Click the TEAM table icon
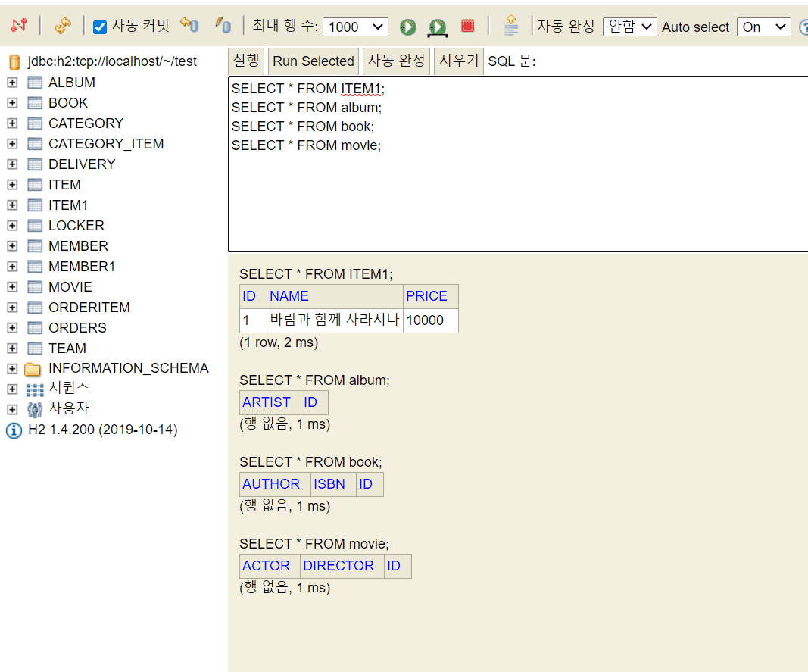 [35, 349]
